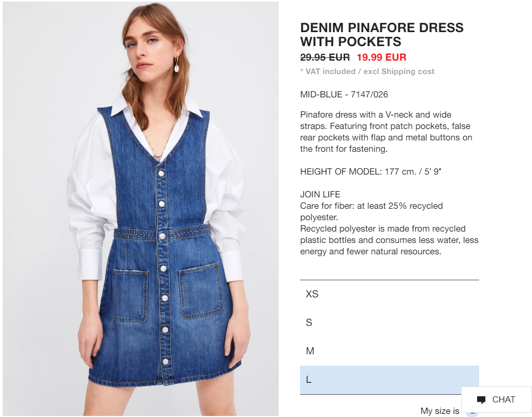
Task: Choose size S from the list
Action: [x=389, y=322]
